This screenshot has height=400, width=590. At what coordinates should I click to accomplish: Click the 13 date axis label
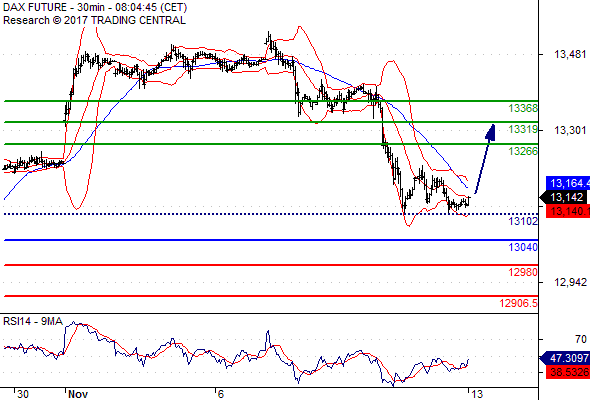pos(477,394)
